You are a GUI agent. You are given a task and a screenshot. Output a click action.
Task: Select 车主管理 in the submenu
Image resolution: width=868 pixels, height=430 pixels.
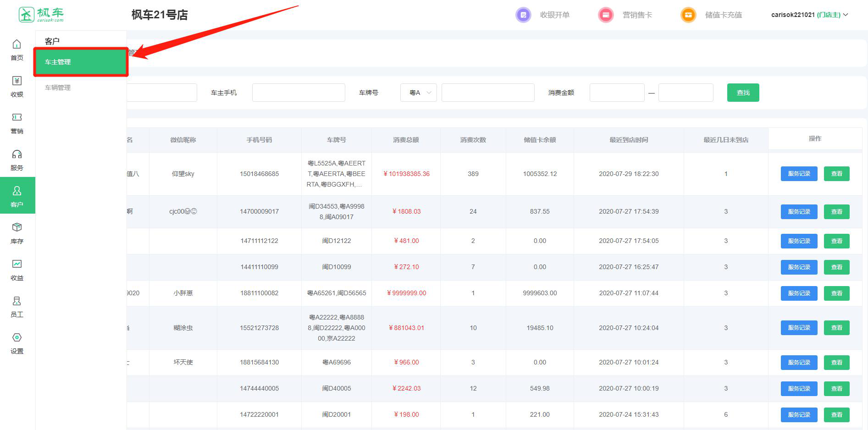[81, 62]
